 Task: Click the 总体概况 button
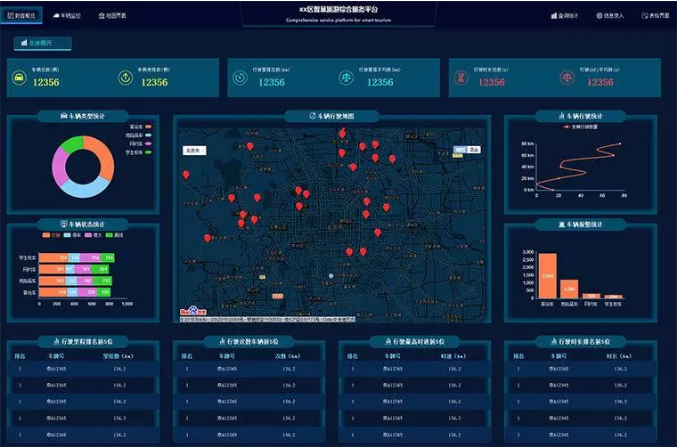pos(42,43)
